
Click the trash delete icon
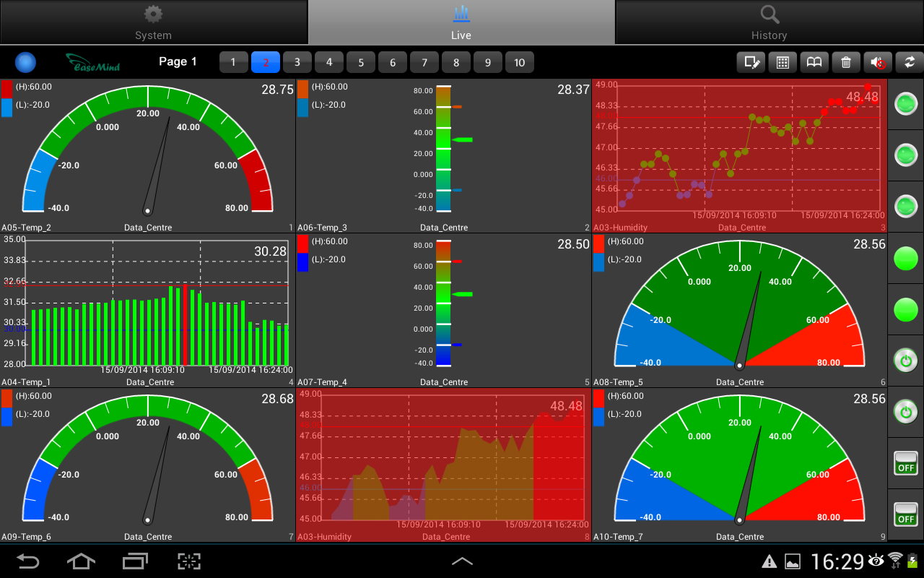pyautogui.click(x=846, y=62)
